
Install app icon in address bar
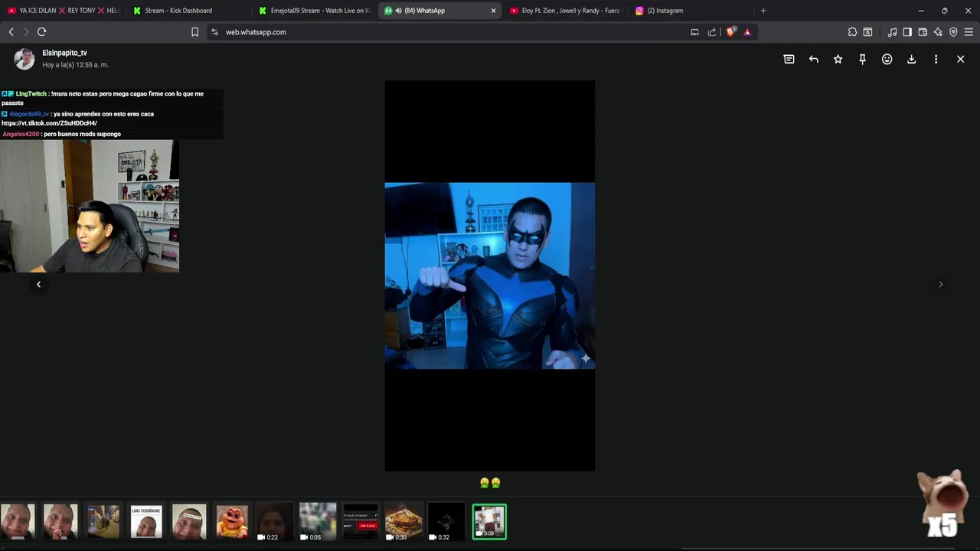(694, 32)
